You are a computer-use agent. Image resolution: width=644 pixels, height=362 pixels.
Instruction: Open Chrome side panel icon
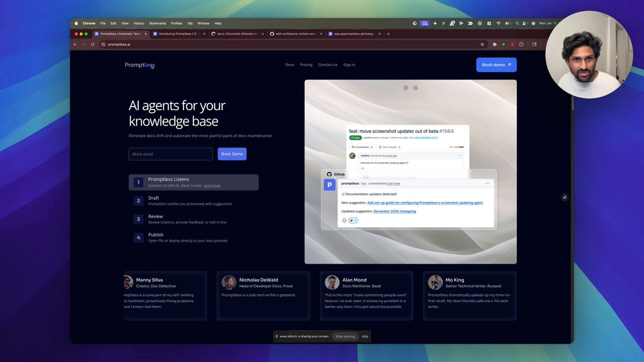point(534,45)
